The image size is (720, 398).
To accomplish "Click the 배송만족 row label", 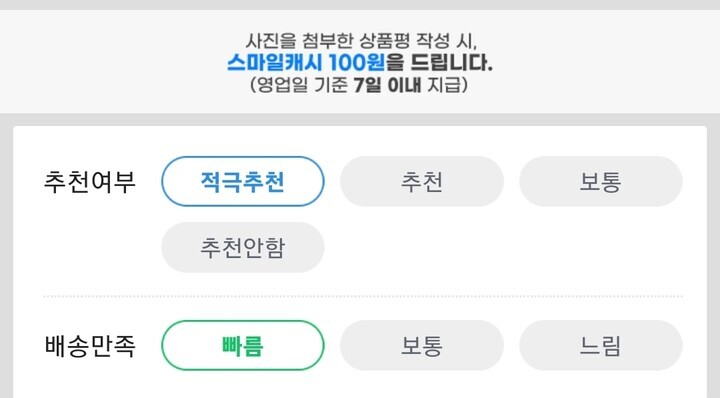I will click(x=90, y=345).
